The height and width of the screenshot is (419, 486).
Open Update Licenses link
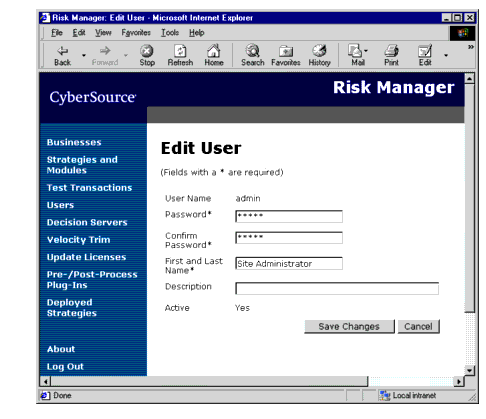[x=86, y=257]
